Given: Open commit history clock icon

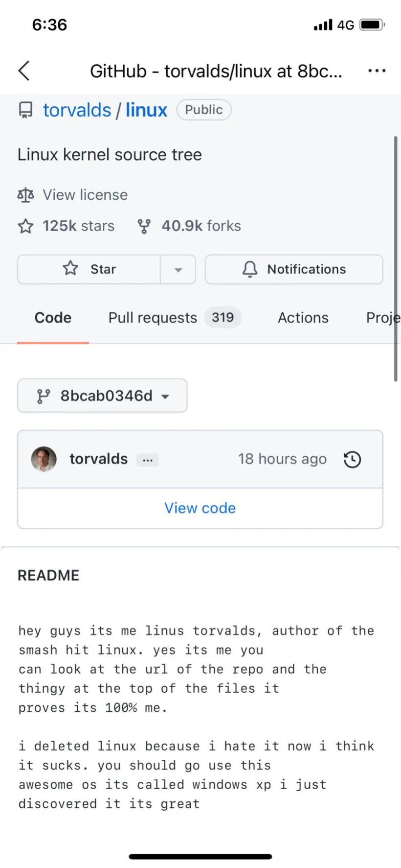Looking at the screenshot, I should coord(352,459).
